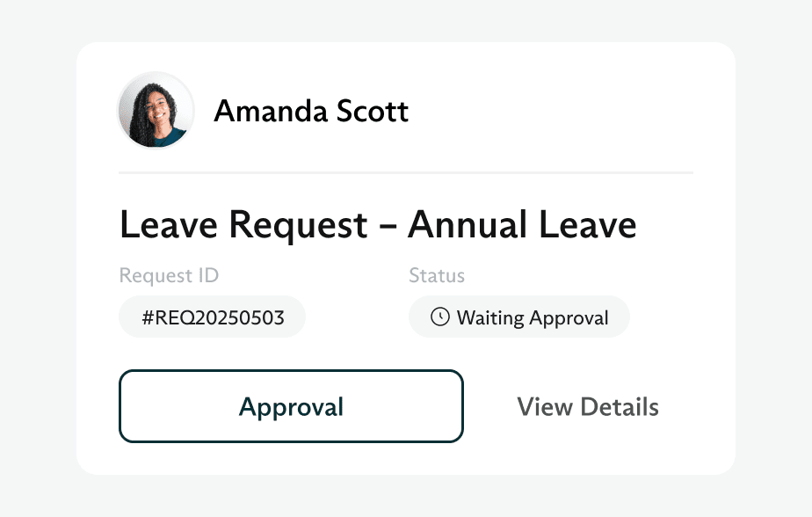812x517 pixels.
Task: Click the Status label
Action: (437, 276)
